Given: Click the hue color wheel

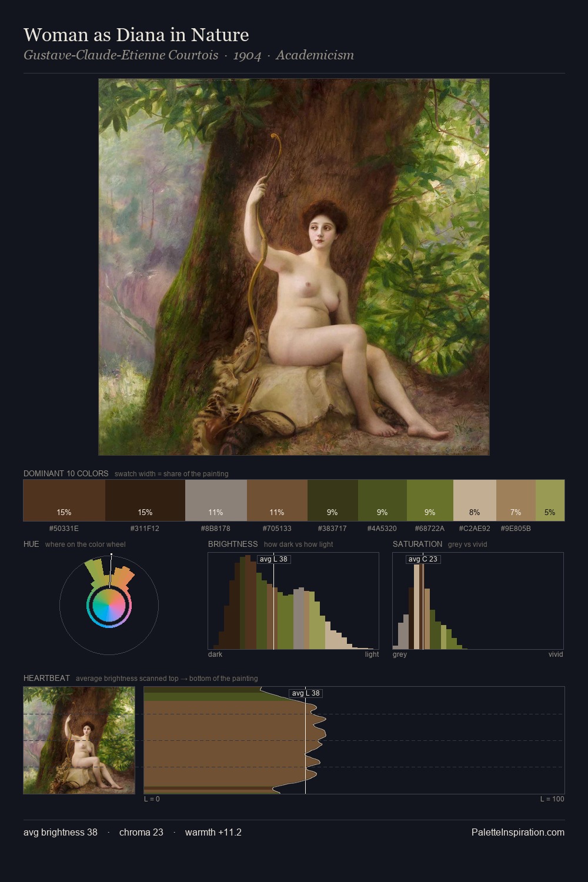Looking at the screenshot, I should (x=109, y=605).
